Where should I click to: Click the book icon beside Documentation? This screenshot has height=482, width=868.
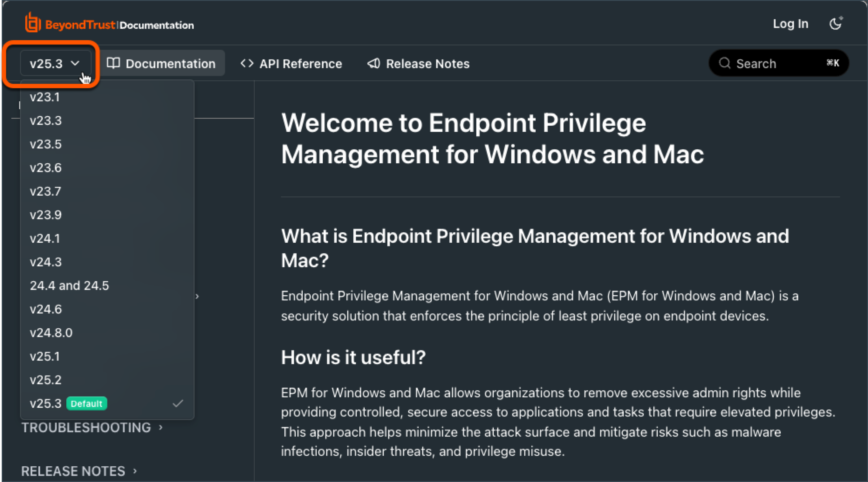pos(113,63)
